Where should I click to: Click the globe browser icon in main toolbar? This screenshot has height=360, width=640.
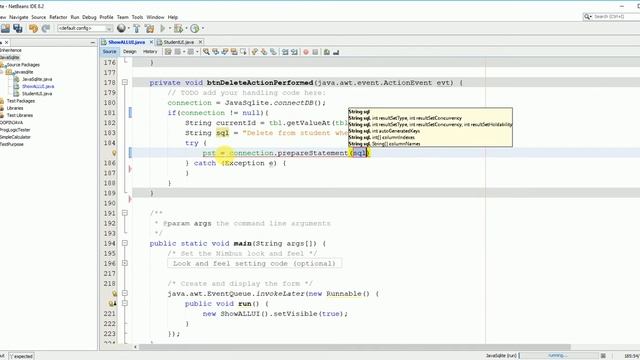(121, 28)
